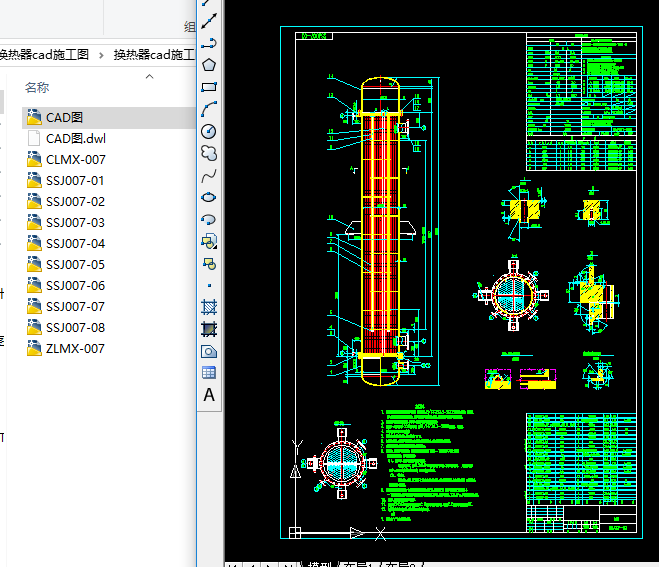Go to first 换热器cad施工图 breadcrumb folder
659x567 pixels.
pos(44,54)
